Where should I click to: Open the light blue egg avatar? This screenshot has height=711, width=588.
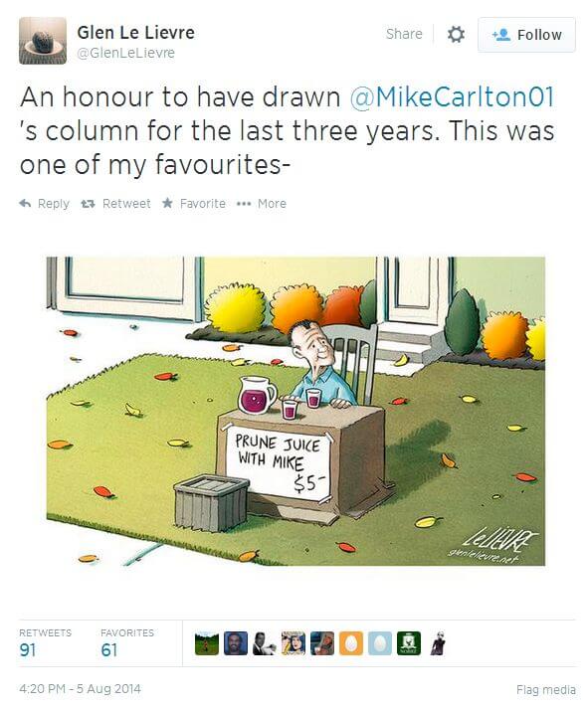(x=380, y=643)
